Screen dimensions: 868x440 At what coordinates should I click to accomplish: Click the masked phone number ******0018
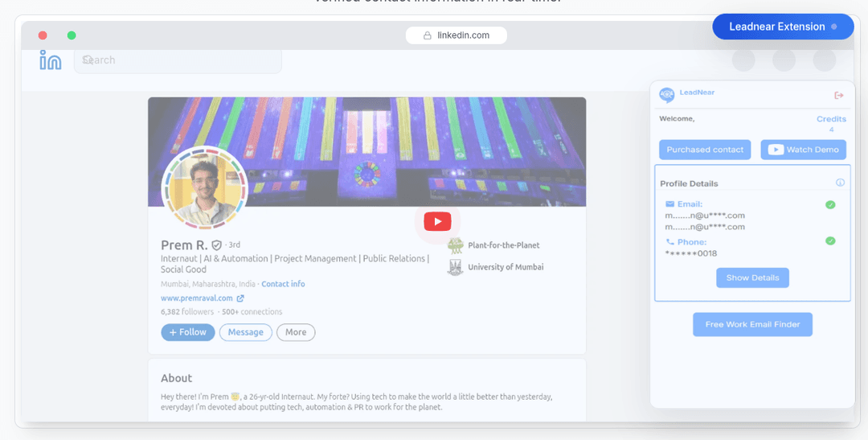pos(691,253)
